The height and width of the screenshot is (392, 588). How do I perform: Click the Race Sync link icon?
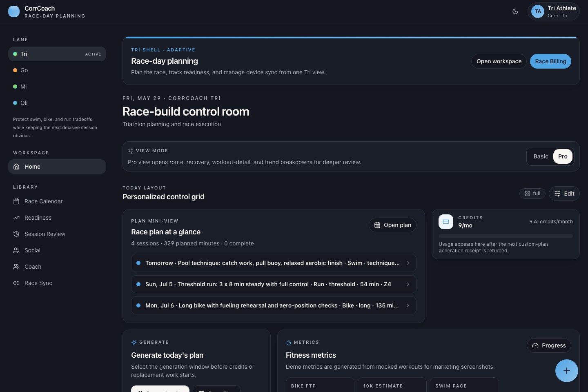(16, 283)
